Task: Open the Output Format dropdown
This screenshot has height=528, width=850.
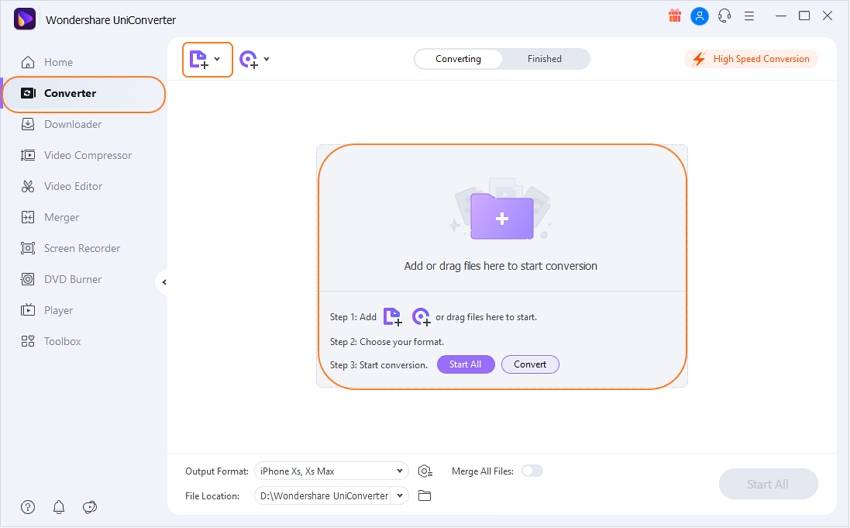Action: coord(331,471)
